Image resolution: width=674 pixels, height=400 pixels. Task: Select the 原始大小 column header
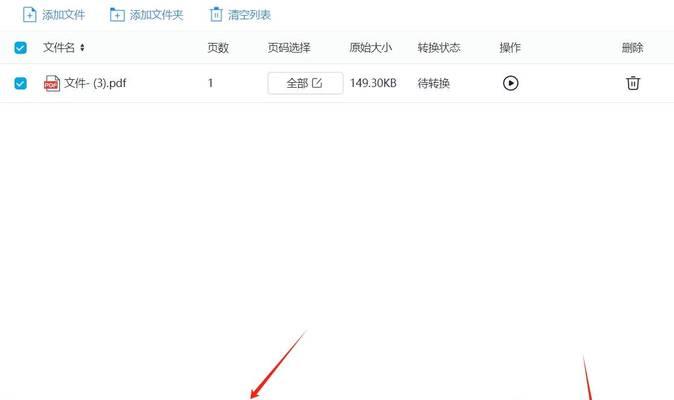pos(371,47)
